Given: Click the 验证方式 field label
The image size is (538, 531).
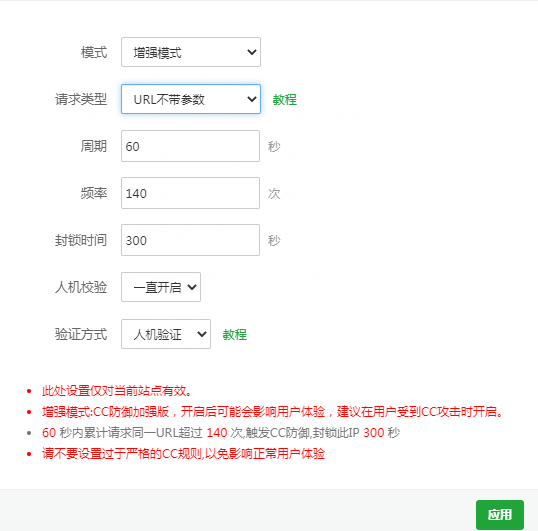Looking at the screenshot, I should pos(81,334).
